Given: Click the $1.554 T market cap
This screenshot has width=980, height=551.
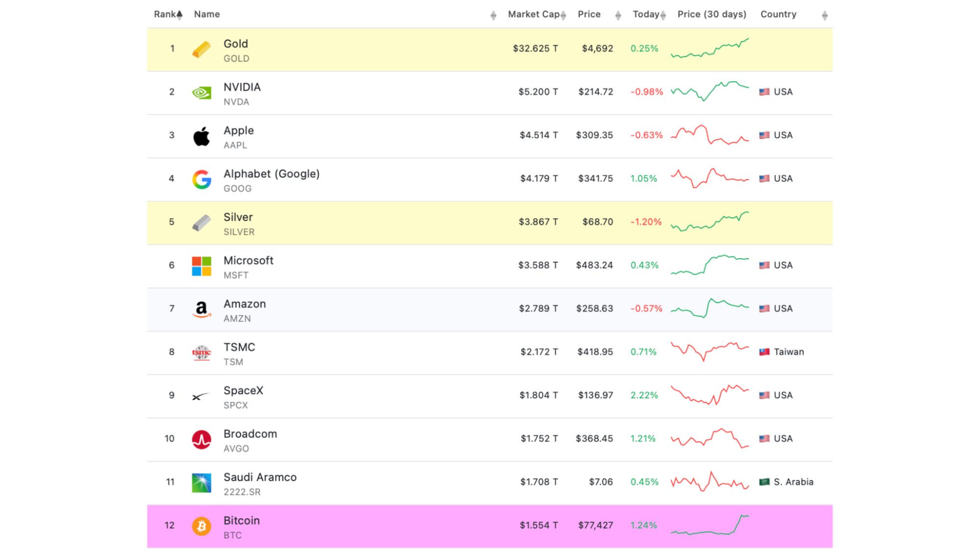Looking at the screenshot, I should click(539, 526).
